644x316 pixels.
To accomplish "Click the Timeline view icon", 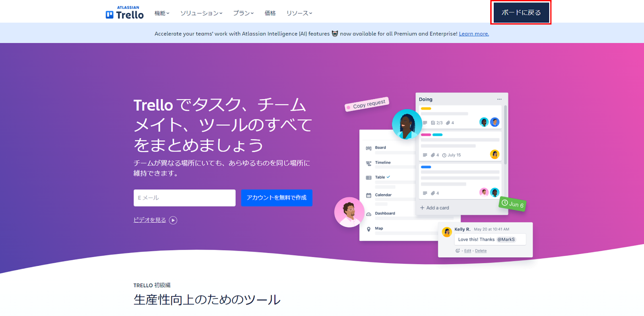I will pos(368,163).
